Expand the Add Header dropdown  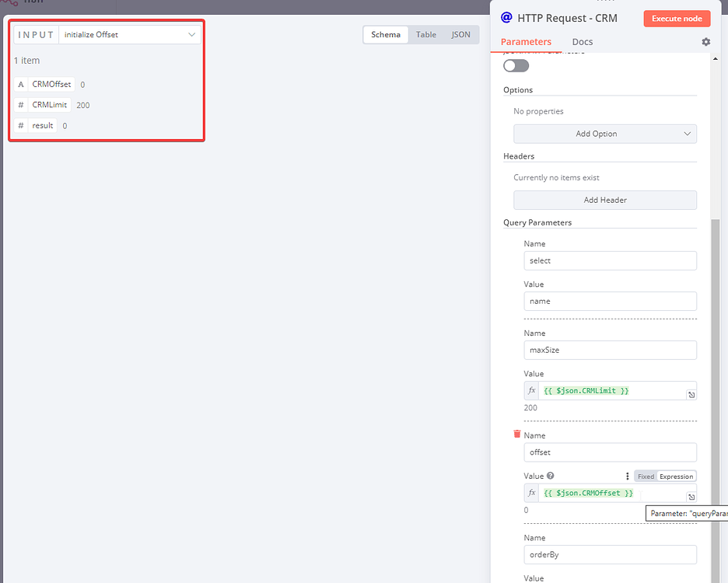[x=604, y=200]
